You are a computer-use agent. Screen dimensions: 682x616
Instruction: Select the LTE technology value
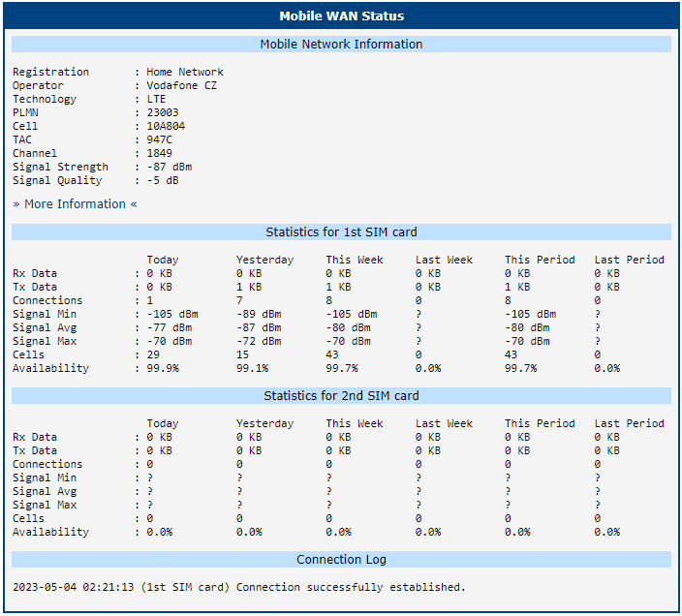pos(156,99)
